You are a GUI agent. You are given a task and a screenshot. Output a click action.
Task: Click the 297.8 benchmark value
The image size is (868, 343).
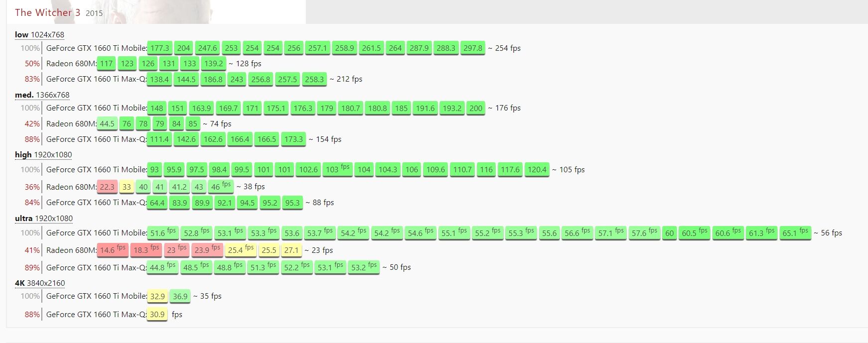click(473, 48)
